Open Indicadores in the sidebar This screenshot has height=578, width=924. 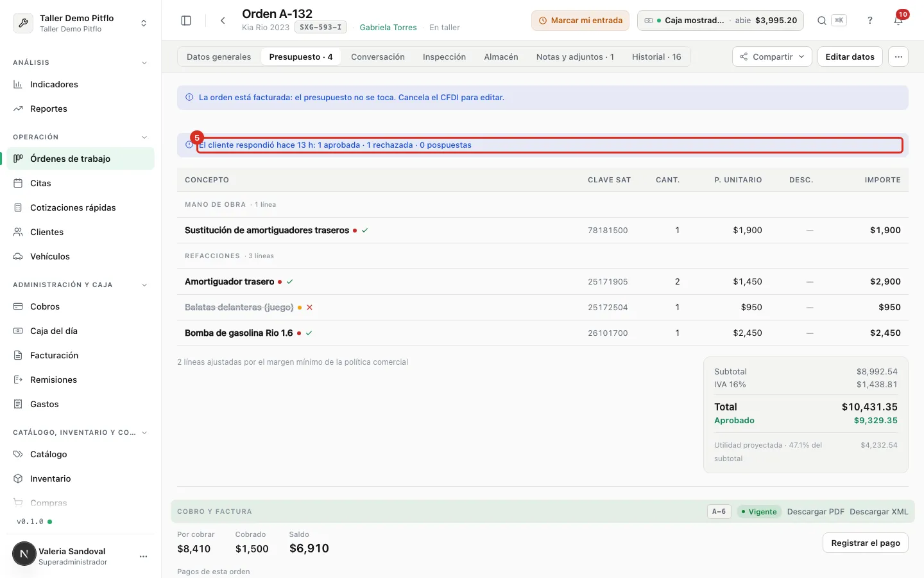pyautogui.click(x=80, y=84)
